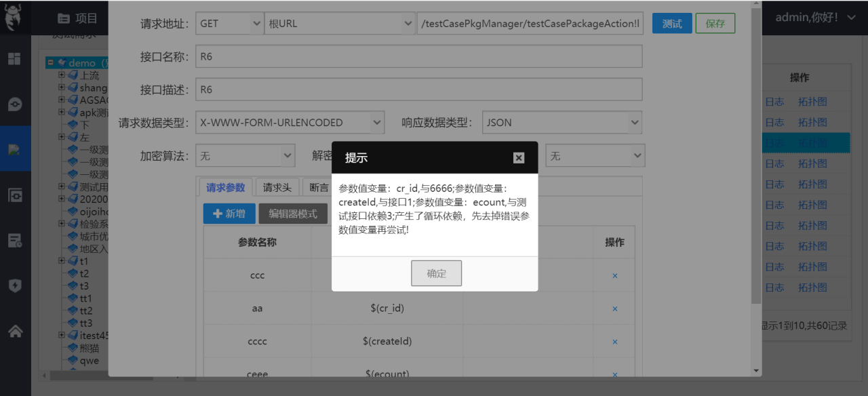Click the 接口描述 field containing R6
This screenshot has width=868, height=396.
418,89
